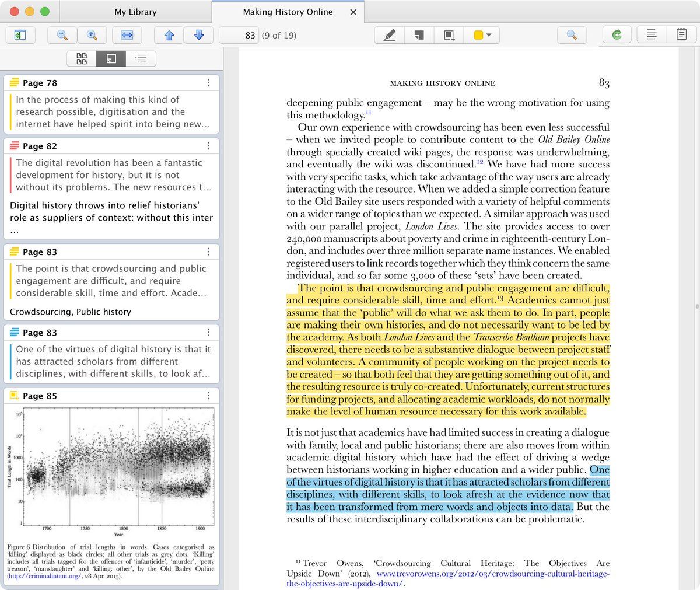Click footnote reference 11 after 'methodology'
The width and height of the screenshot is (700, 590).
[x=369, y=113]
